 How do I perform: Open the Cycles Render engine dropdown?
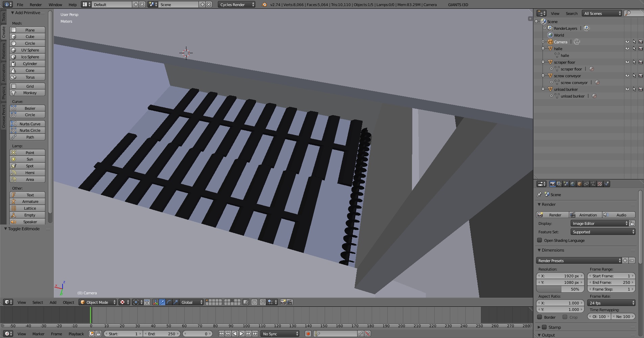237,5
